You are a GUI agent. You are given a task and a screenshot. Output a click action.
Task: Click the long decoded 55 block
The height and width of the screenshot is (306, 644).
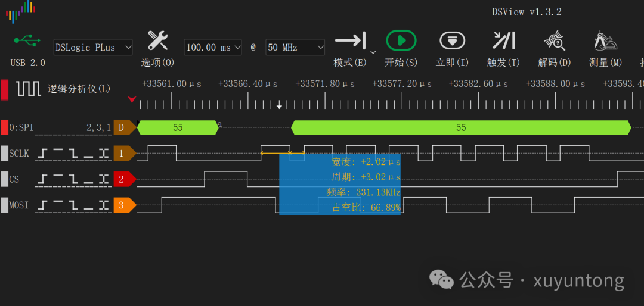461,127
